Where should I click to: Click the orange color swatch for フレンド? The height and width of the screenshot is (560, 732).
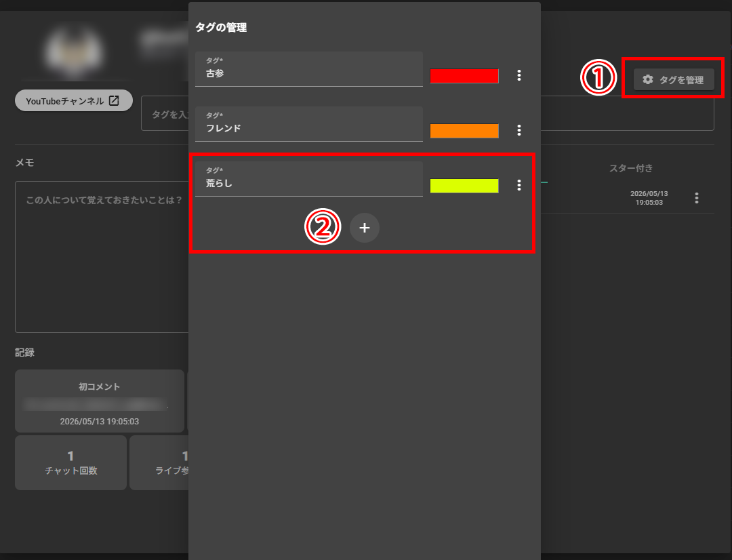point(464,131)
